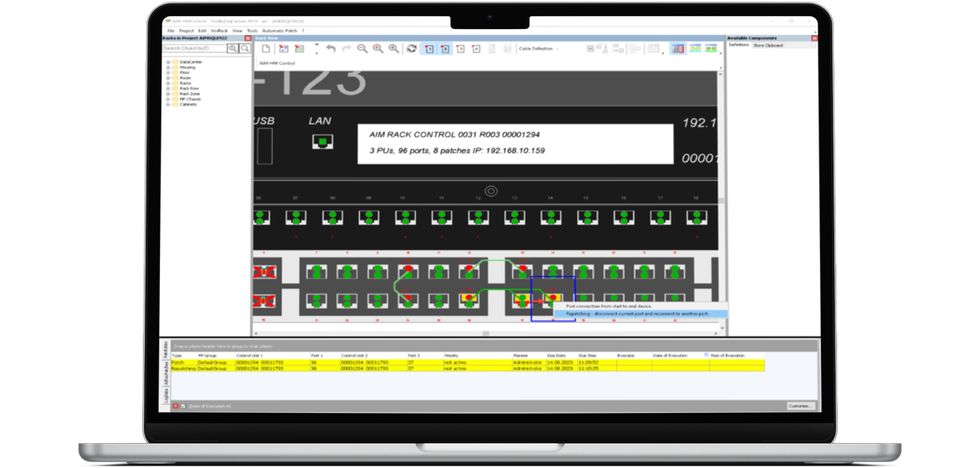Viewport: 980px width, 468px height.
Task: Expand the DataCenter tree node
Action: (x=168, y=62)
